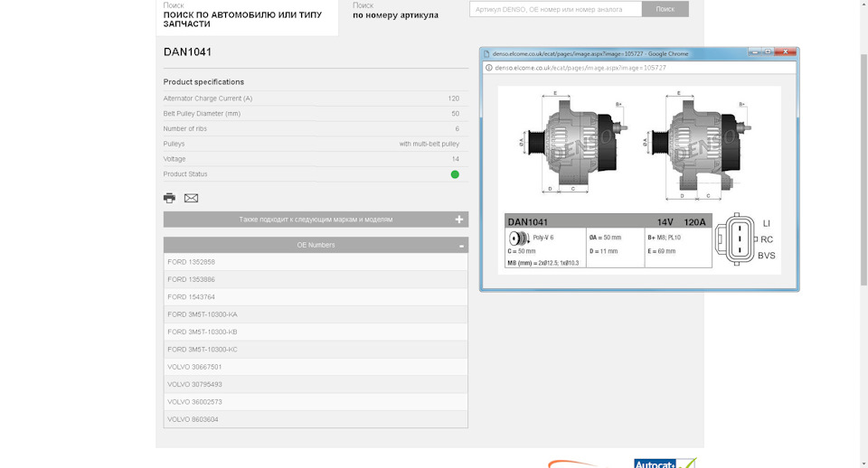Click the popup page icon in title bar

pos(486,53)
